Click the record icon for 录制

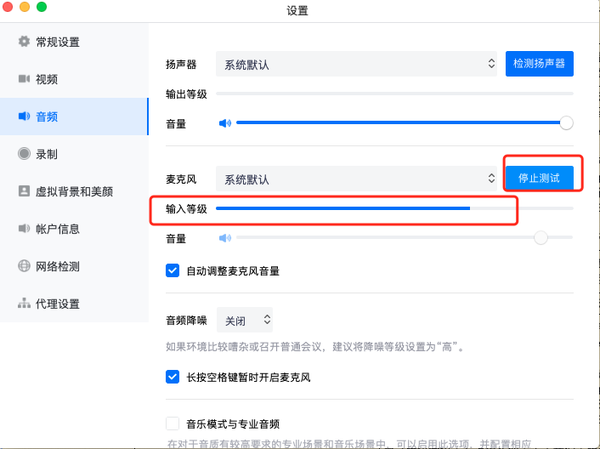(x=24, y=154)
